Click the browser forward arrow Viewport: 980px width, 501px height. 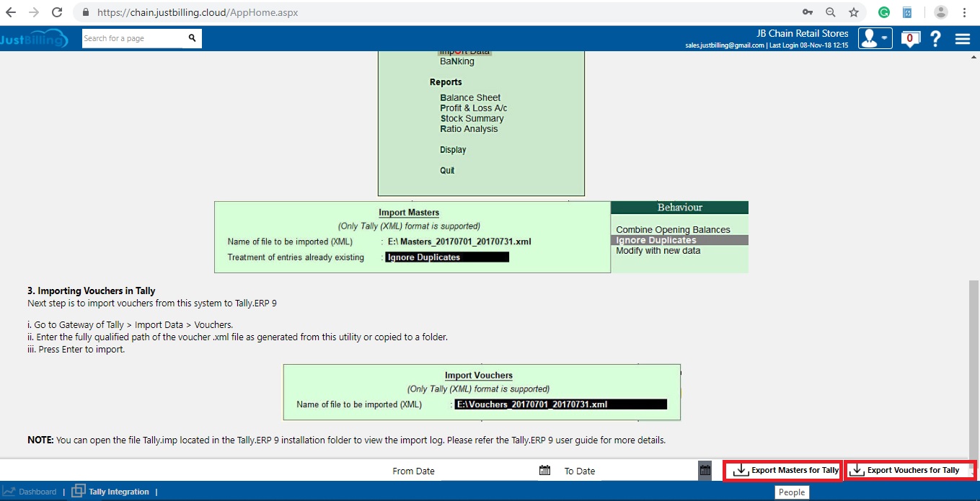pos(33,12)
